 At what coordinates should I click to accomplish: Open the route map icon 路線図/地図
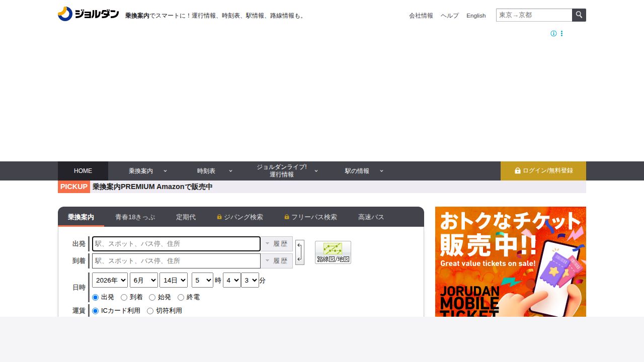[333, 252]
